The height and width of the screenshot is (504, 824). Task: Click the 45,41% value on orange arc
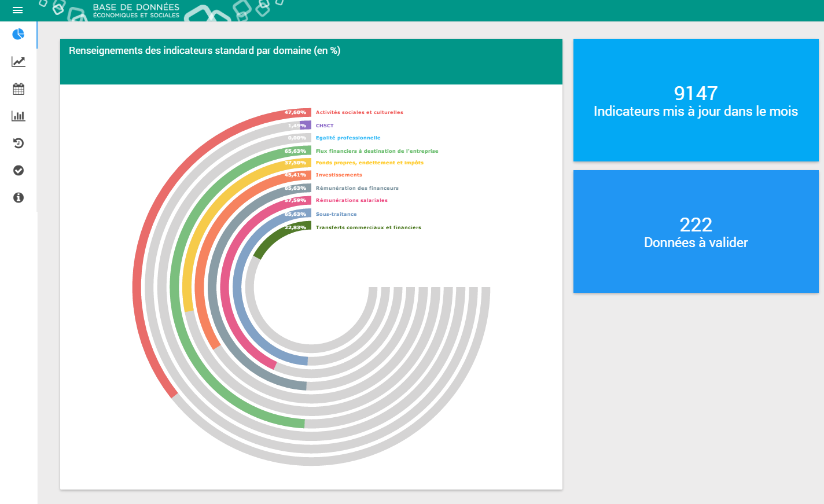click(295, 175)
